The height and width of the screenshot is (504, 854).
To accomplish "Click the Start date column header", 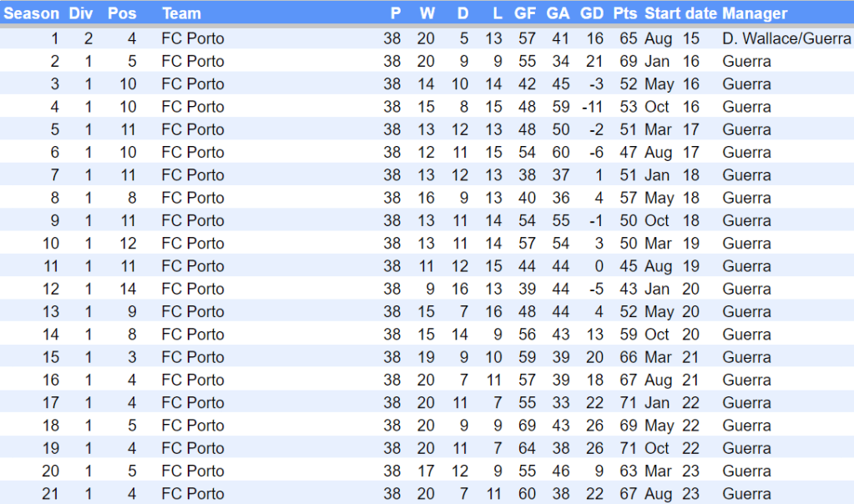I will [x=680, y=13].
